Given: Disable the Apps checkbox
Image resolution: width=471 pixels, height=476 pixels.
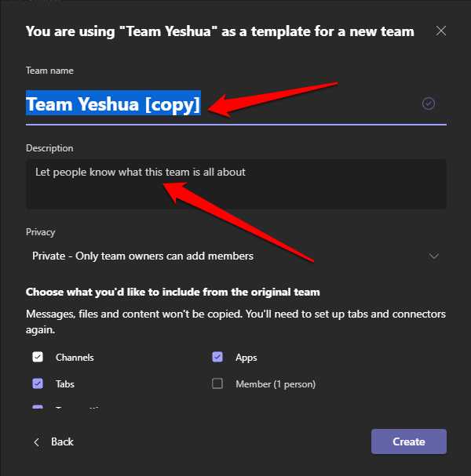Looking at the screenshot, I should [x=218, y=358].
